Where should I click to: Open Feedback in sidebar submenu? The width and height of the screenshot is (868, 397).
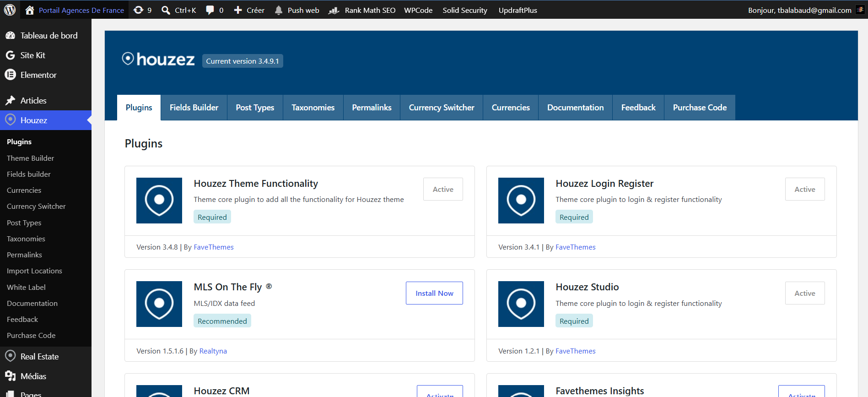(x=22, y=319)
